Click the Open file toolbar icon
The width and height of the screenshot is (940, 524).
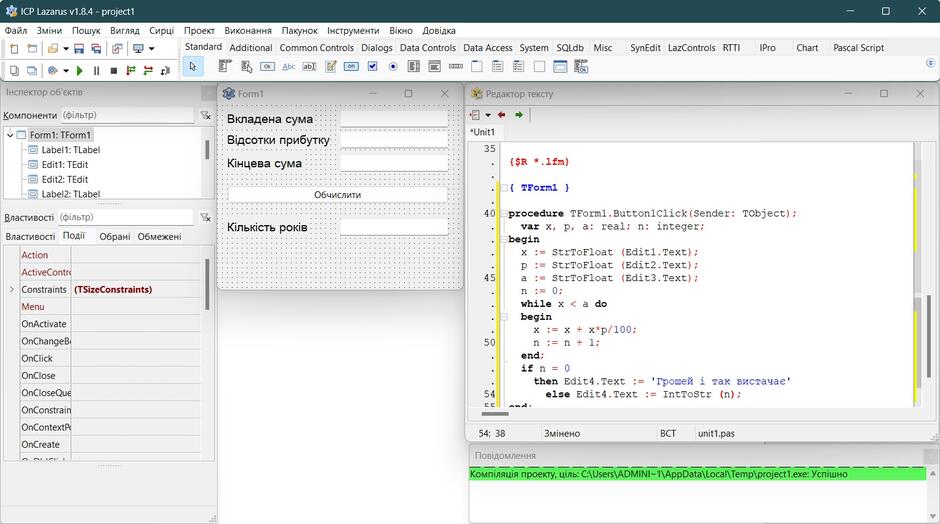coord(53,49)
